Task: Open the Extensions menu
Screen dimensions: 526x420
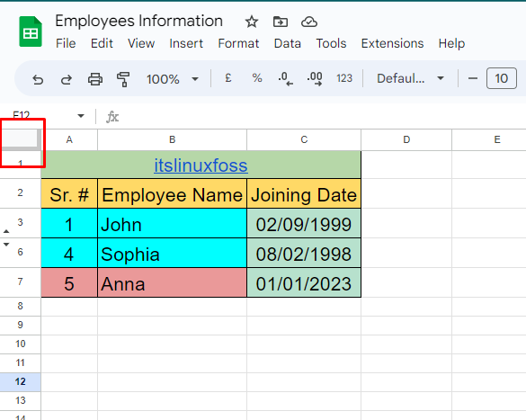Action: (392, 43)
